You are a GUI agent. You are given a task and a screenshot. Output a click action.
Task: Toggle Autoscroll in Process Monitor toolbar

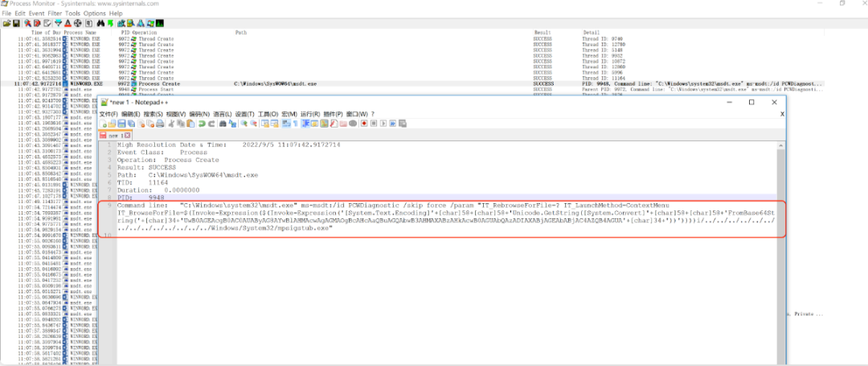[x=37, y=23]
